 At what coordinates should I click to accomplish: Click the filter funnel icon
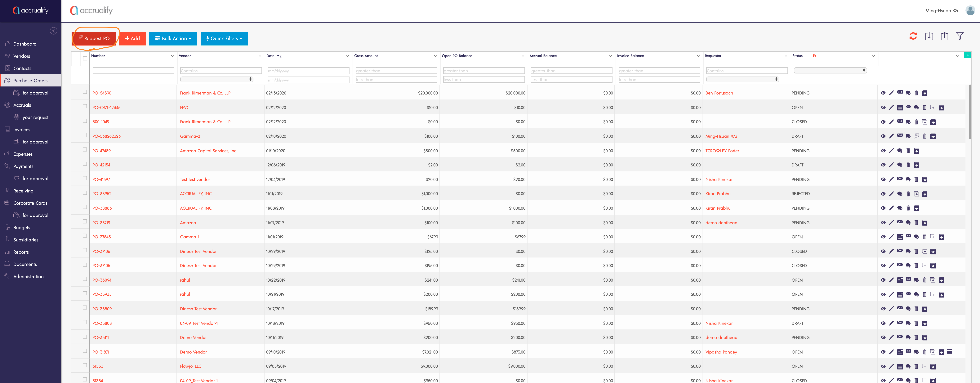click(x=960, y=36)
